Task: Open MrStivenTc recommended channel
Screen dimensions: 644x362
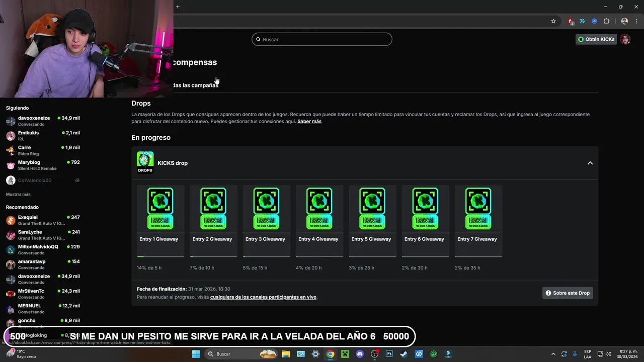Action: (43, 294)
